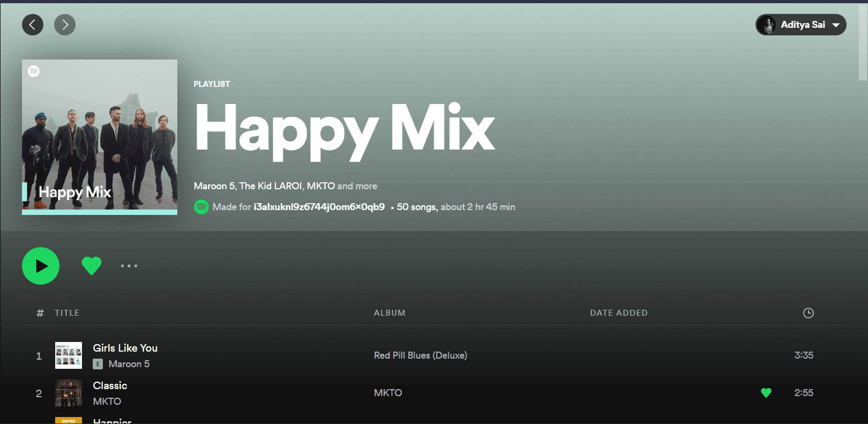
Task: Unlike the Happy Mix playlist via its heart
Action: [92, 266]
